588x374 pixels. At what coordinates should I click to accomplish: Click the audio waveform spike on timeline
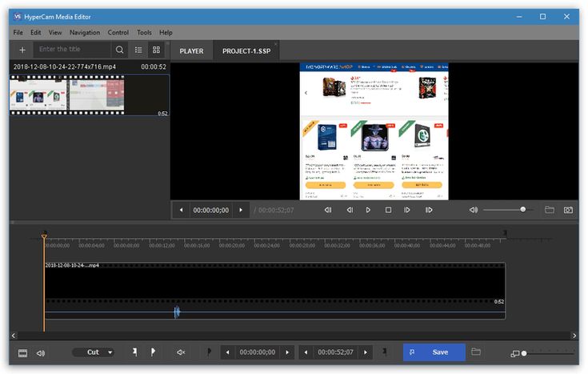click(177, 312)
